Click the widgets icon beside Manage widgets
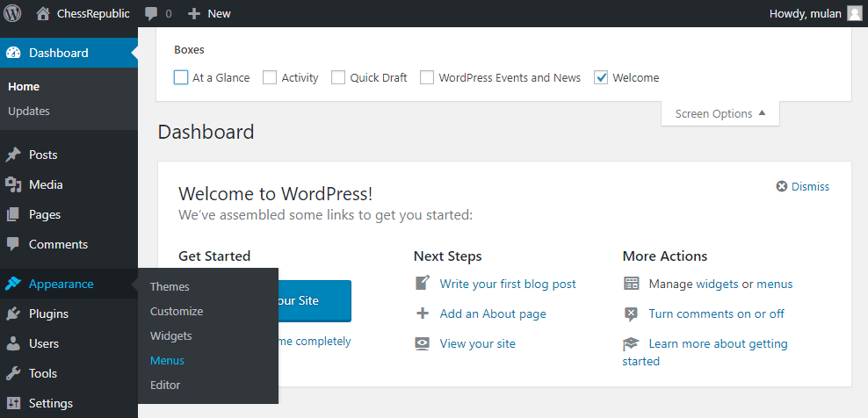868x418 pixels. click(x=631, y=284)
